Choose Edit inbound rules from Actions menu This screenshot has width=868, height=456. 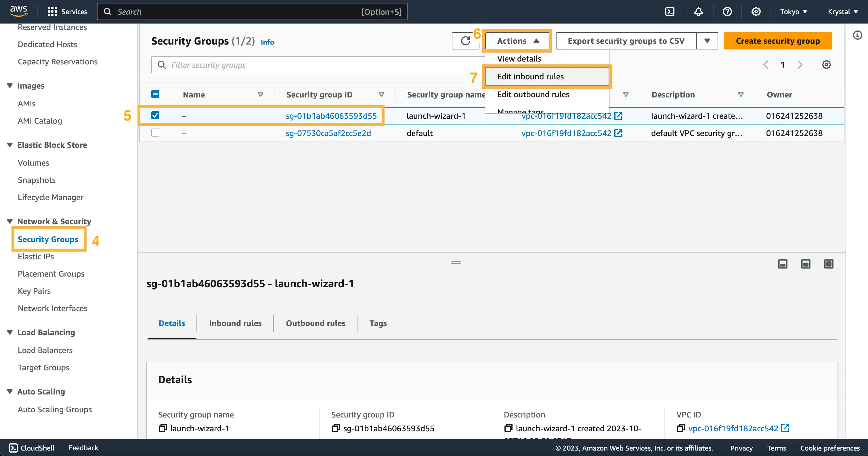(547, 76)
